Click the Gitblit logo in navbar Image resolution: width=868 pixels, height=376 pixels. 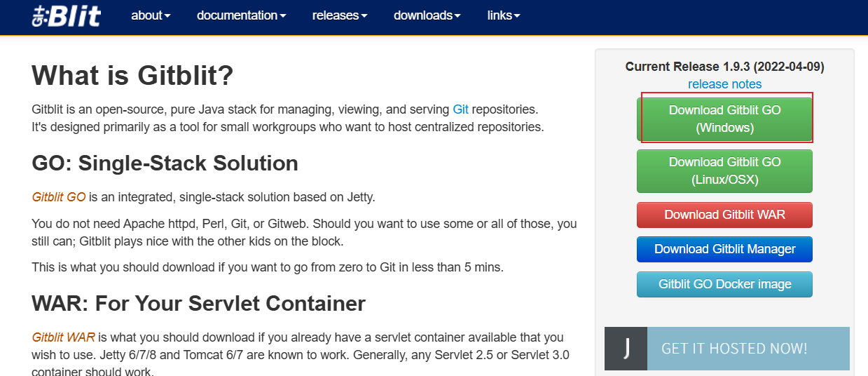point(67,15)
